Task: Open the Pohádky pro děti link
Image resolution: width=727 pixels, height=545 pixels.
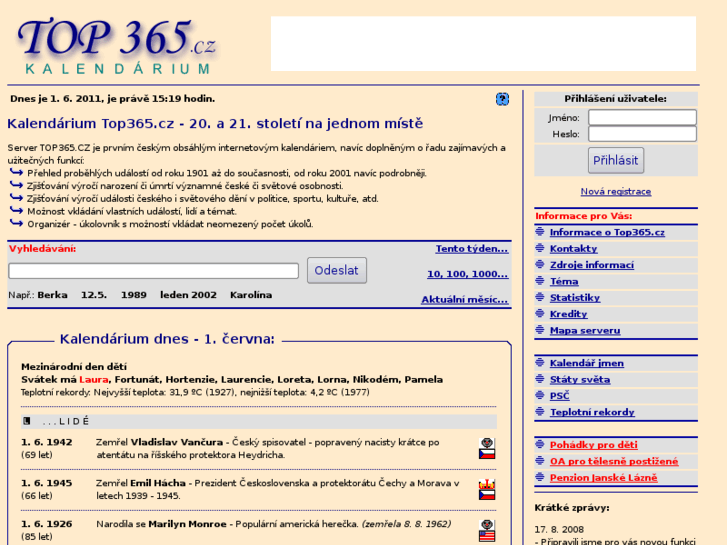Action: click(x=593, y=445)
